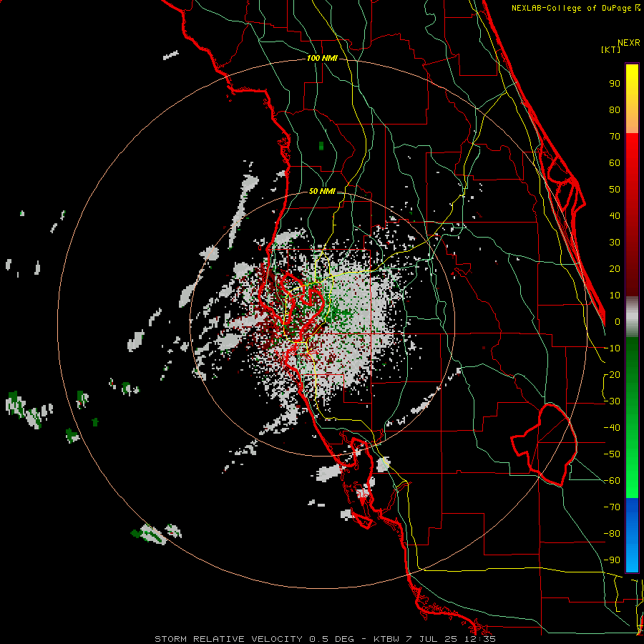Click the -40 value on velocity scale
The width and height of the screenshot is (644, 644).
(x=612, y=428)
